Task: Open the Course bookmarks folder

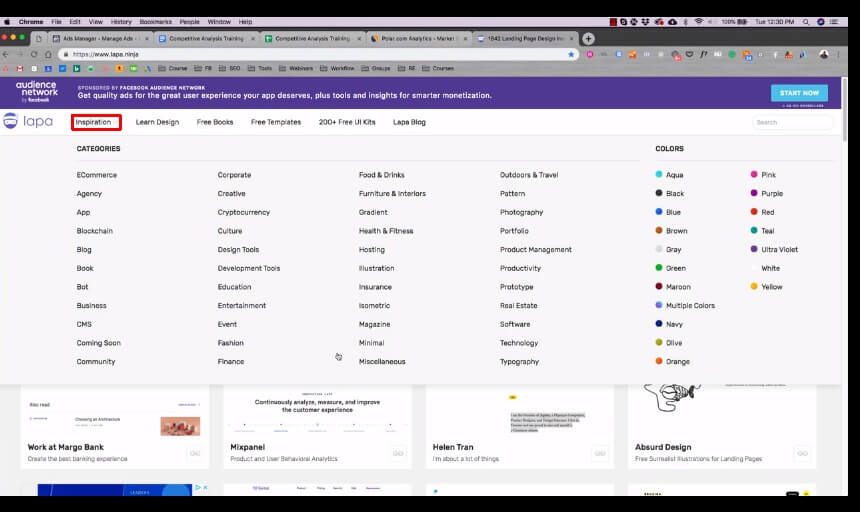Action: pos(173,69)
